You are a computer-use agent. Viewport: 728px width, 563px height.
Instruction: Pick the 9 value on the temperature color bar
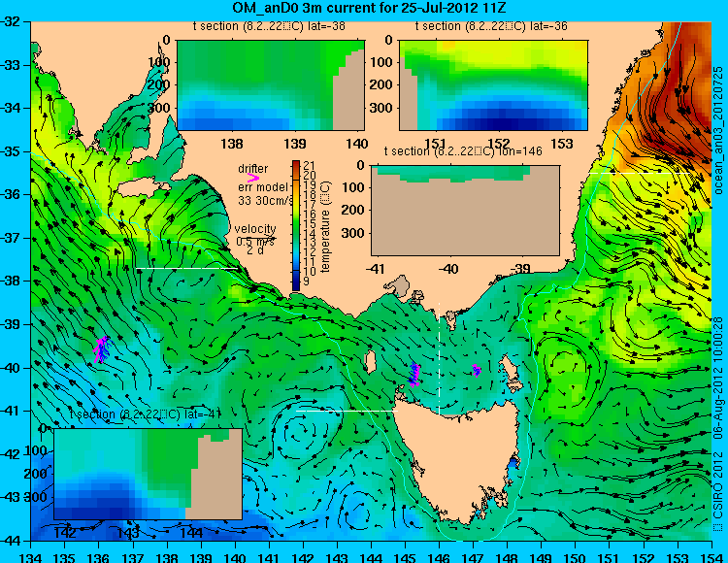307,281
